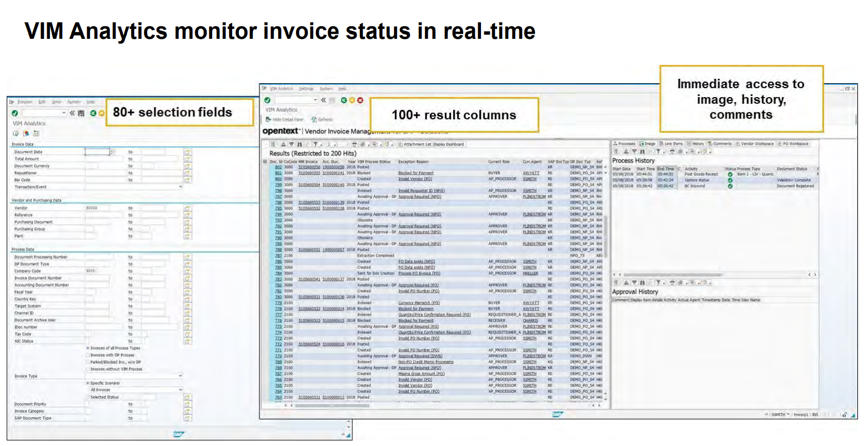868x446 pixels.
Task: Open the Transaction/Event dropdown
Action: click(x=180, y=187)
